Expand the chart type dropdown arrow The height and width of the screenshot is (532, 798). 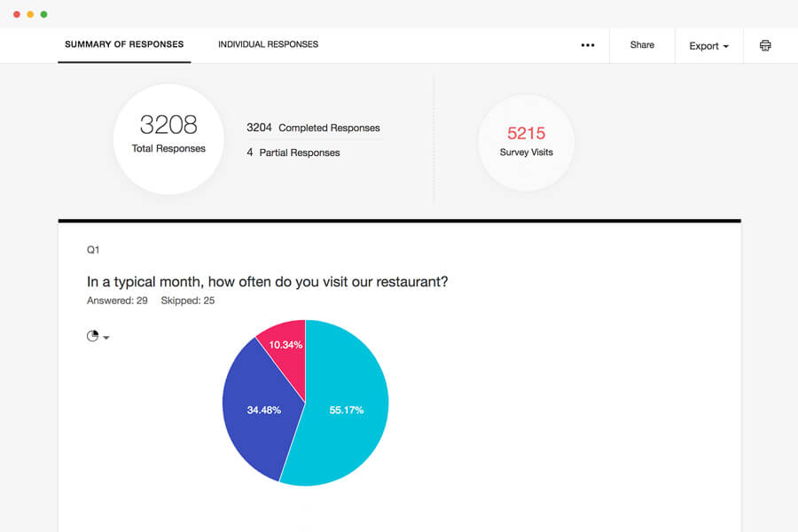(106, 338)
